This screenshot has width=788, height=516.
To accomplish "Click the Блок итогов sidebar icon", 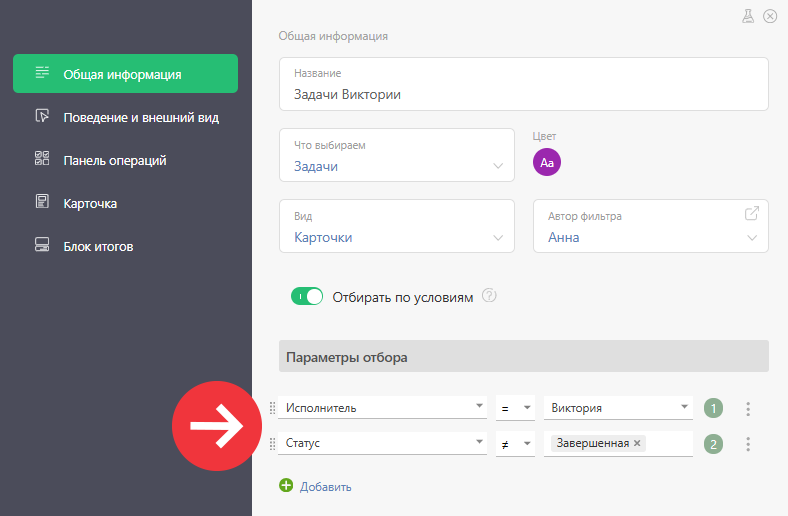I will click(x=42, y=245).
